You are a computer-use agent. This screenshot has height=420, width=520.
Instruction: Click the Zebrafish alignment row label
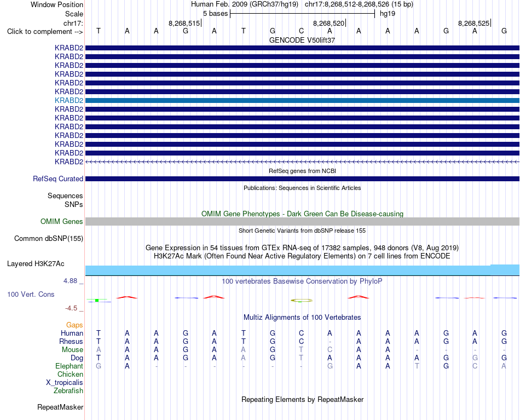[x=68, y=391]
